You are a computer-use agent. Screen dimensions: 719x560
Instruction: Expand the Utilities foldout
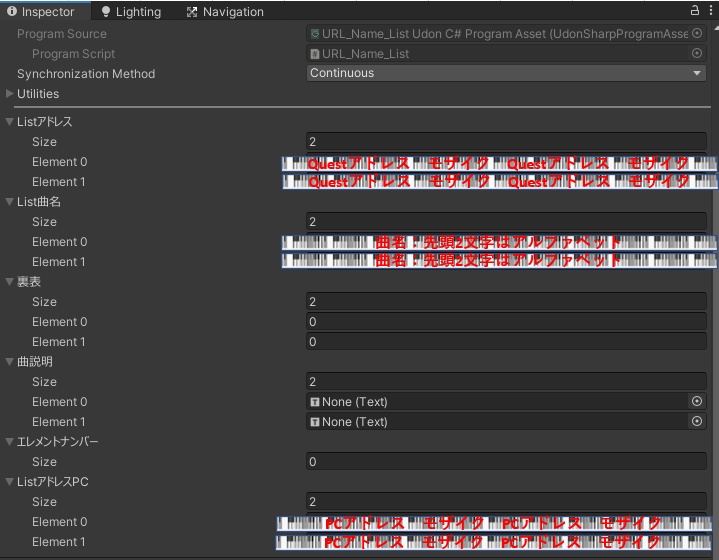(9, 94)
